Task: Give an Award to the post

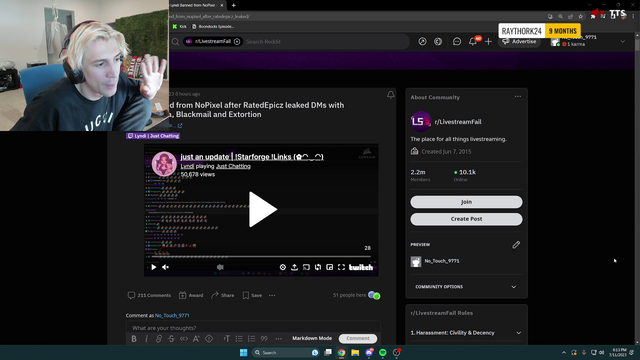Action: pos(191,295)
